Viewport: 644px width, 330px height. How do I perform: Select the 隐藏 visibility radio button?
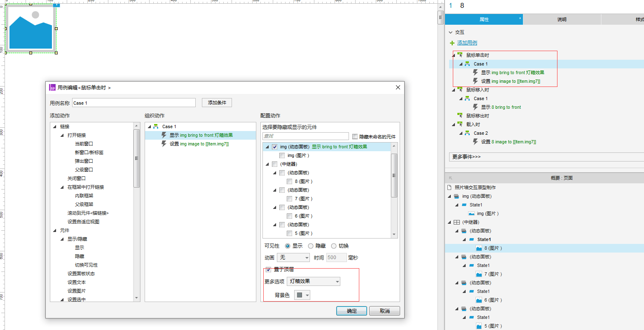[x=311, y=246]
